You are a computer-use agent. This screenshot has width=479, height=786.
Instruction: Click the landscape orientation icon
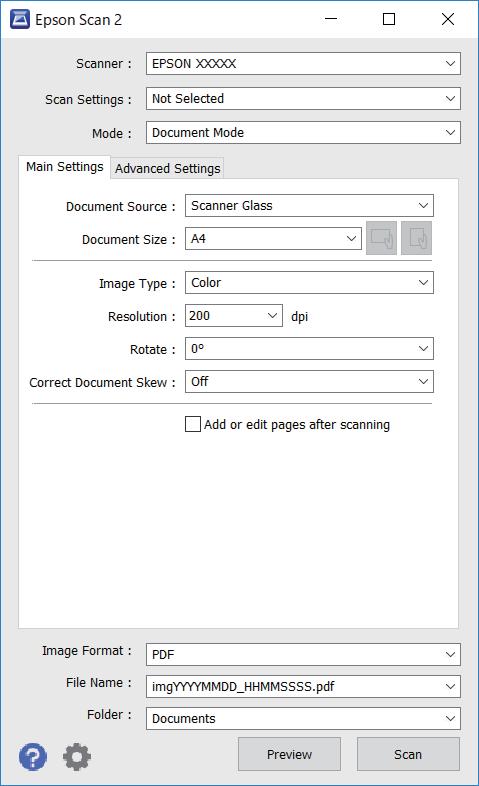click(381, 238)
